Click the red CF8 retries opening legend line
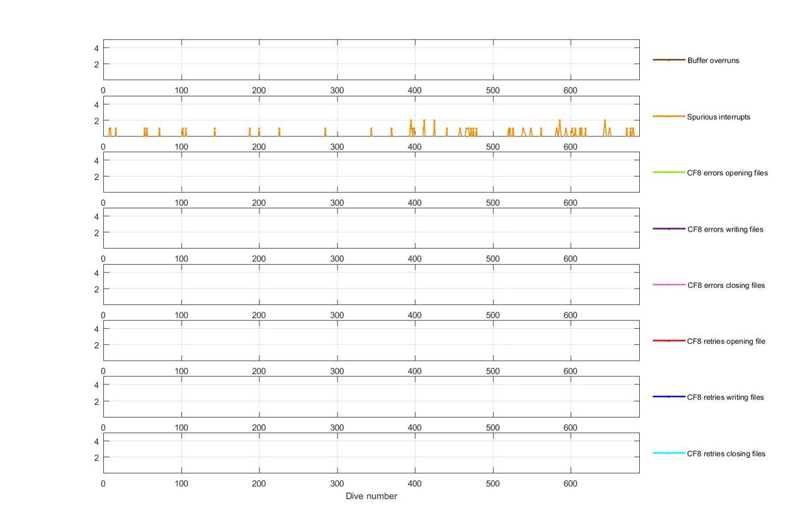The image size is (794, 532). click(x=669, y=341)
